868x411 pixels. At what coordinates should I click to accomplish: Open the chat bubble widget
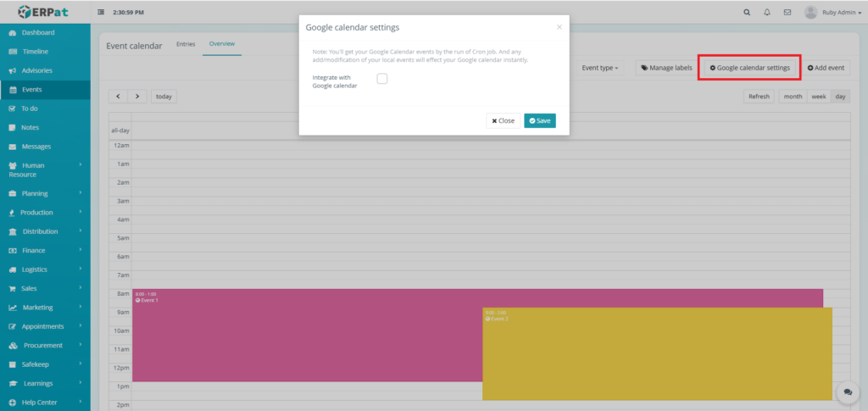[x=848, y=392]
